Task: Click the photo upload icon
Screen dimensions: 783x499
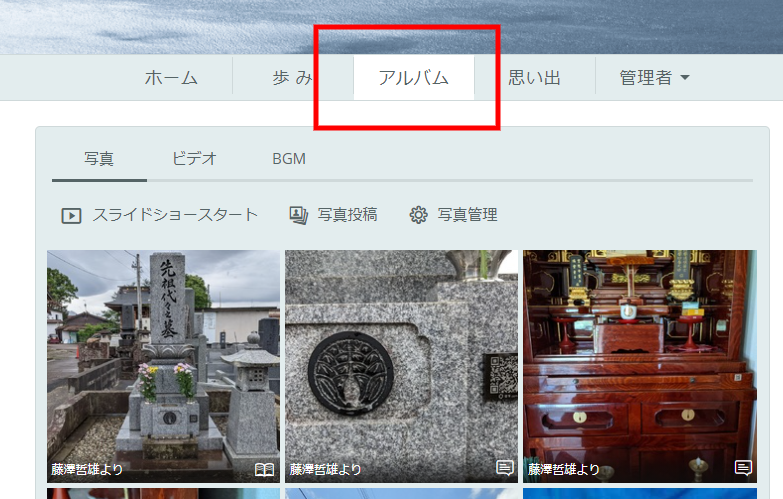Action: (299, 215)
